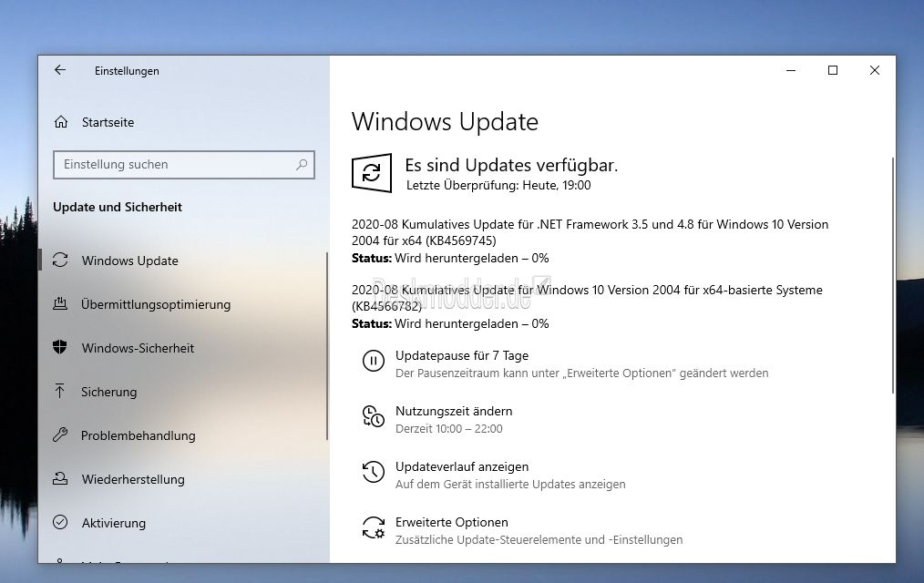Viewport: 924px width, 583px height.
Task: Close the Einstellungen window
Action: tap(875, 71)
